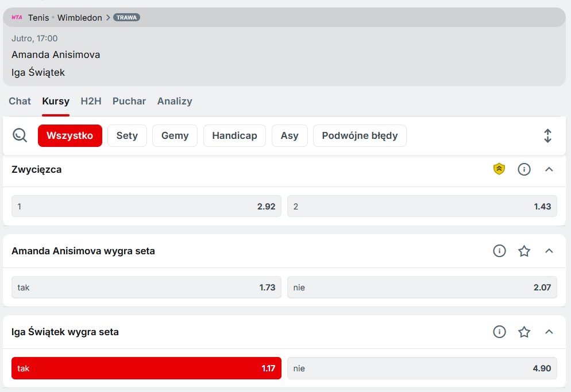This screenshot has width=571, height=392.
Task: Star the Iga Świątek wygra seta market
Action: tap(524, 332)
